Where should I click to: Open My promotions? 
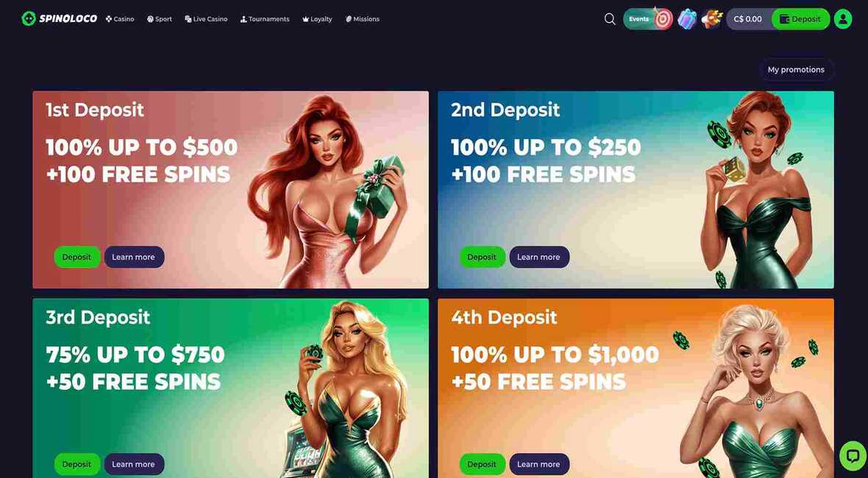click(x=796, y=70)
